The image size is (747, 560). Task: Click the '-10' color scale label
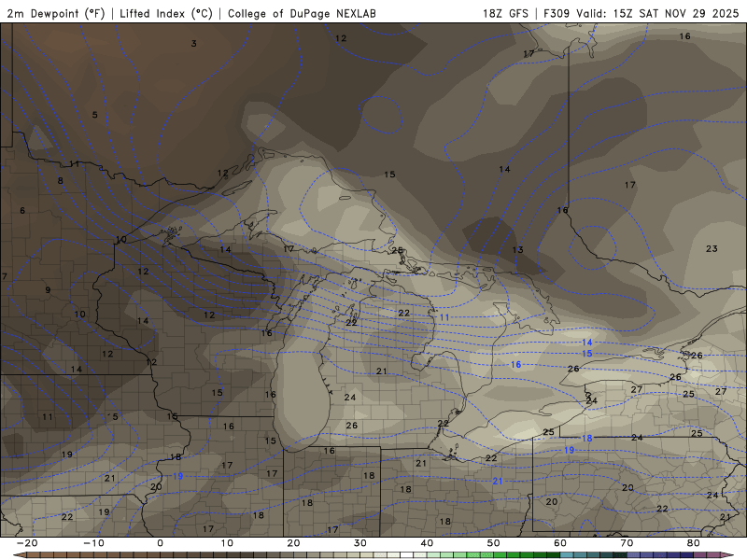(x=93, y=543)
